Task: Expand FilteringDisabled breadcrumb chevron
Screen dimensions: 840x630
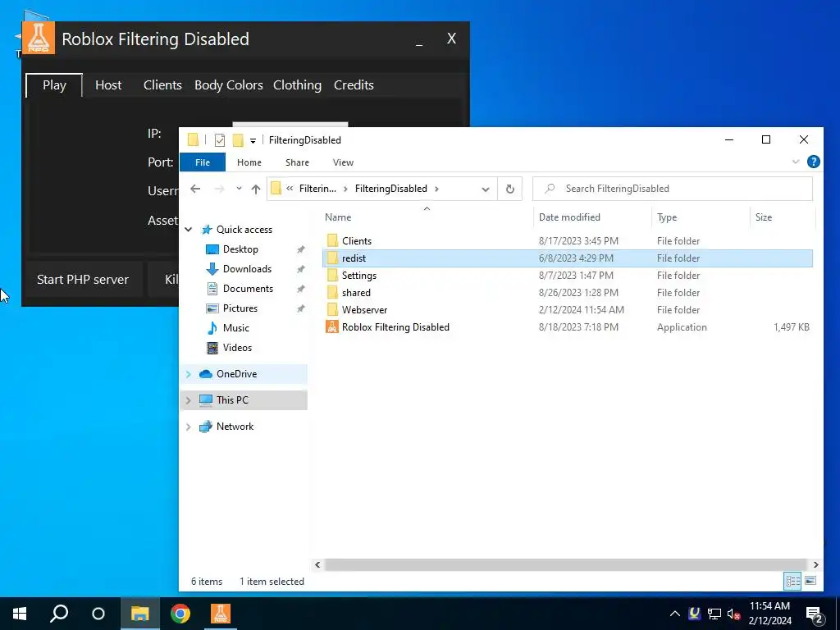Action: [x=437, y=189]
